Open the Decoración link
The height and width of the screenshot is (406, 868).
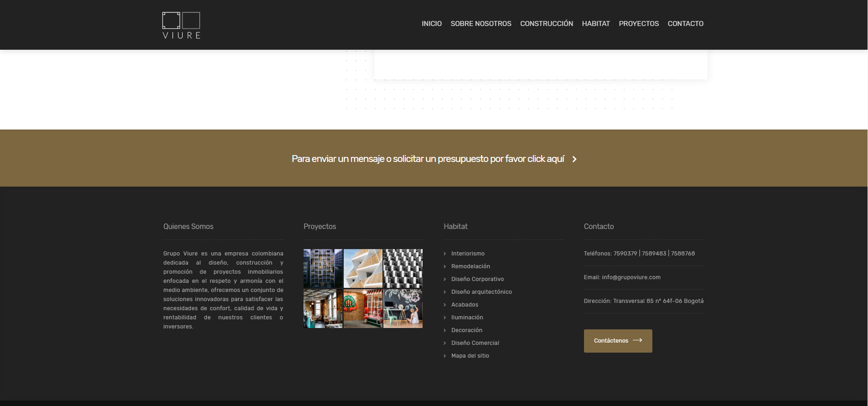tap(466, 330)
